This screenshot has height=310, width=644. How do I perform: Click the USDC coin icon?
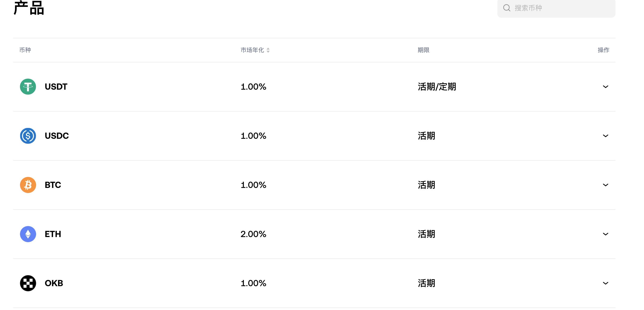coord(28,136)
